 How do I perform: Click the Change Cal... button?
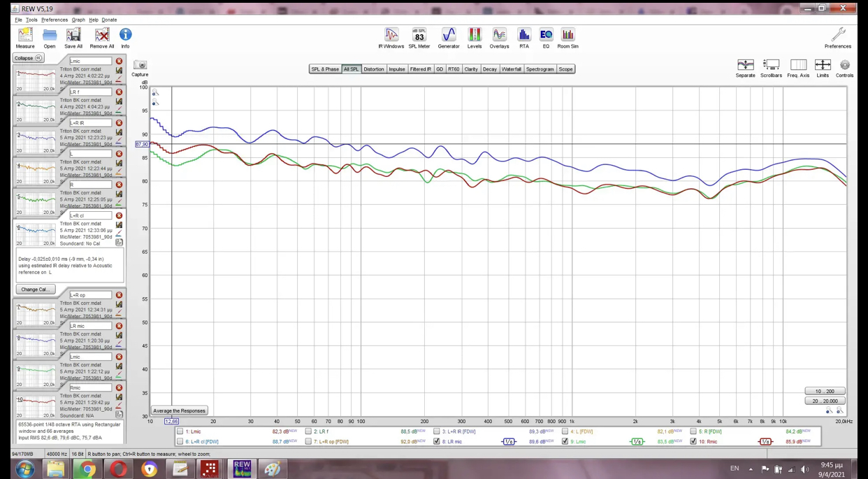pyautogui.click(x=35, y=289)
